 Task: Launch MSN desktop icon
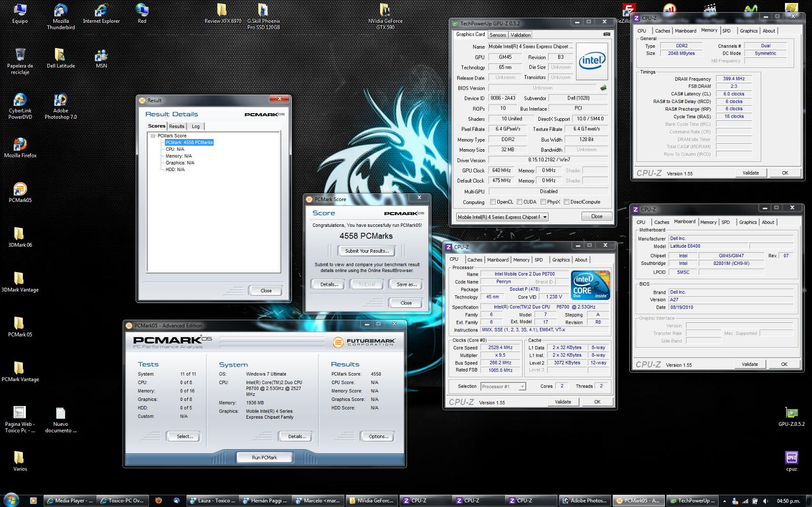[x=101, y=58]
